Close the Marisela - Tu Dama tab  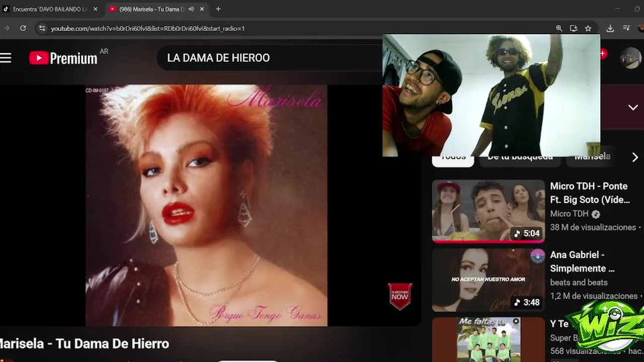202,9
